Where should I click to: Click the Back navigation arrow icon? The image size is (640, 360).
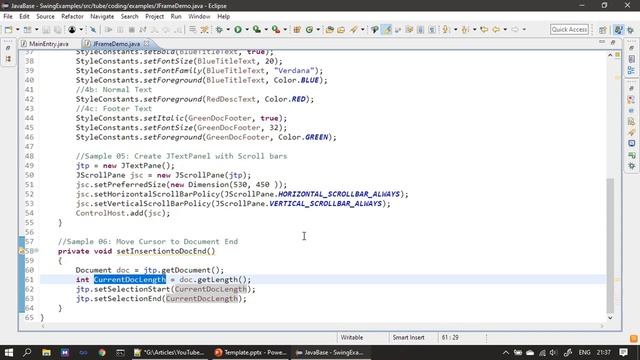(x=496, y=29)
